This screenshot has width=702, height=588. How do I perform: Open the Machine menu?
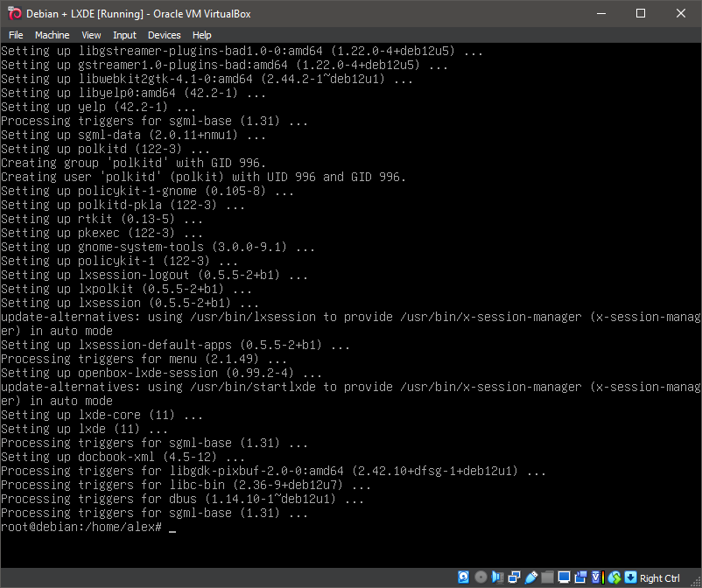pos(52,35)
